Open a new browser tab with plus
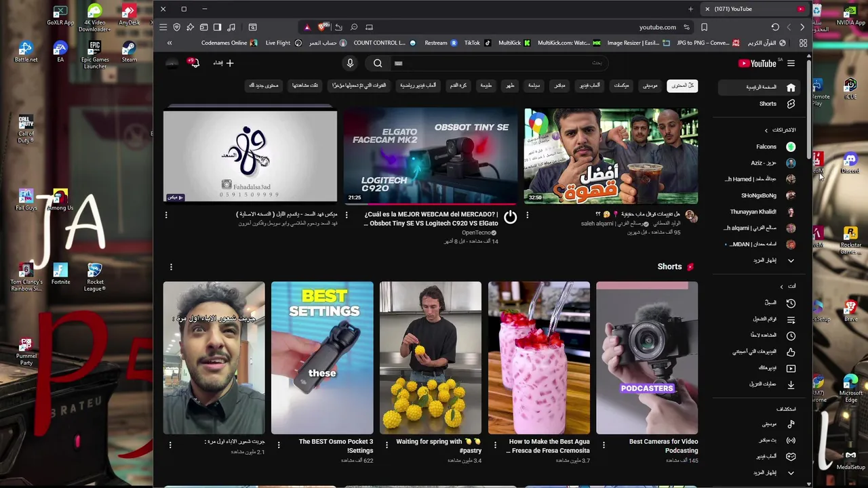Viewport: 868px width, 488px height. [x=690, y=9]
